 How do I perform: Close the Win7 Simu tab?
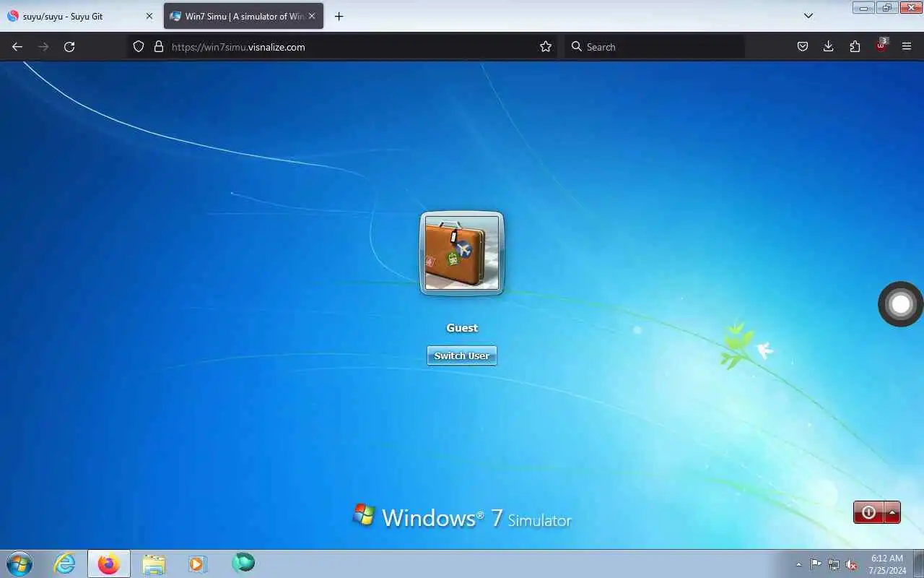coord(312,16)
